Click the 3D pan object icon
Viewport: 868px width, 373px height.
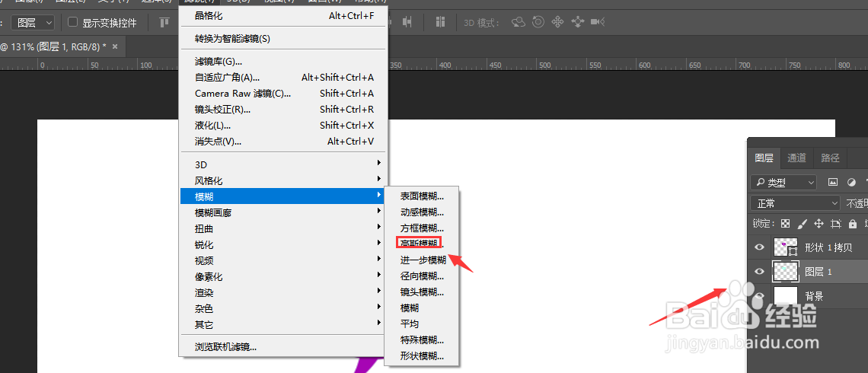[557, 22]
